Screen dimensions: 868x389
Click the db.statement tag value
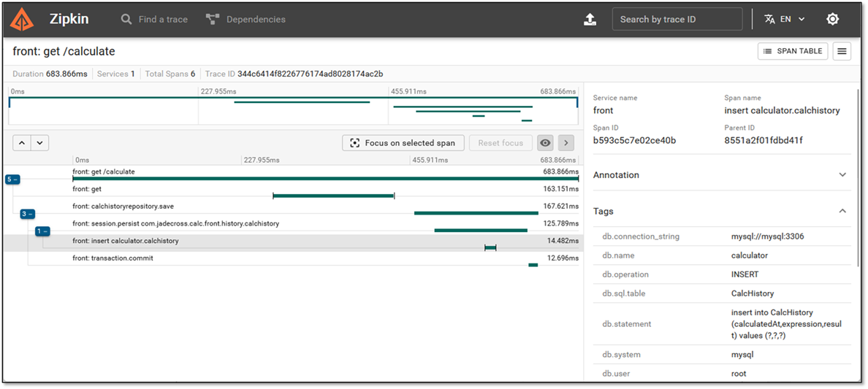click(786, 324)
